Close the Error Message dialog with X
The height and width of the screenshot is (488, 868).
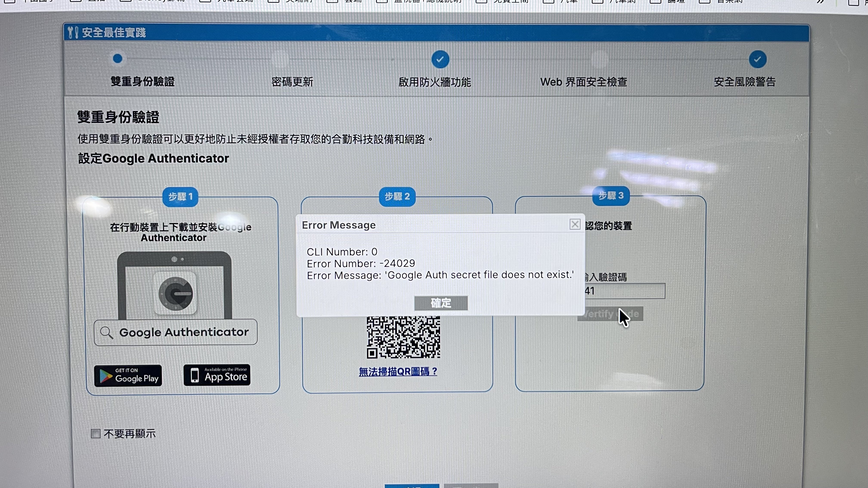tap(575, 224)
